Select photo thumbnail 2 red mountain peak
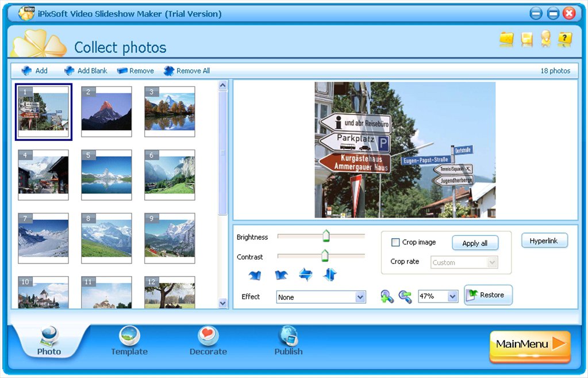The width and height of the screenshot is (588, 378). pyautogui.click(x=106, y=112)
